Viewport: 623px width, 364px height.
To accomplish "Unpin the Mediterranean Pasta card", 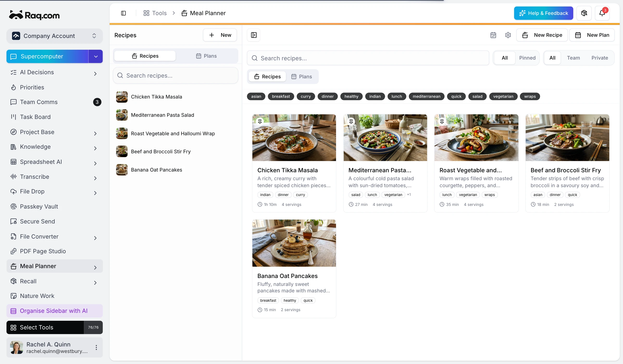I will coord(351,122).
